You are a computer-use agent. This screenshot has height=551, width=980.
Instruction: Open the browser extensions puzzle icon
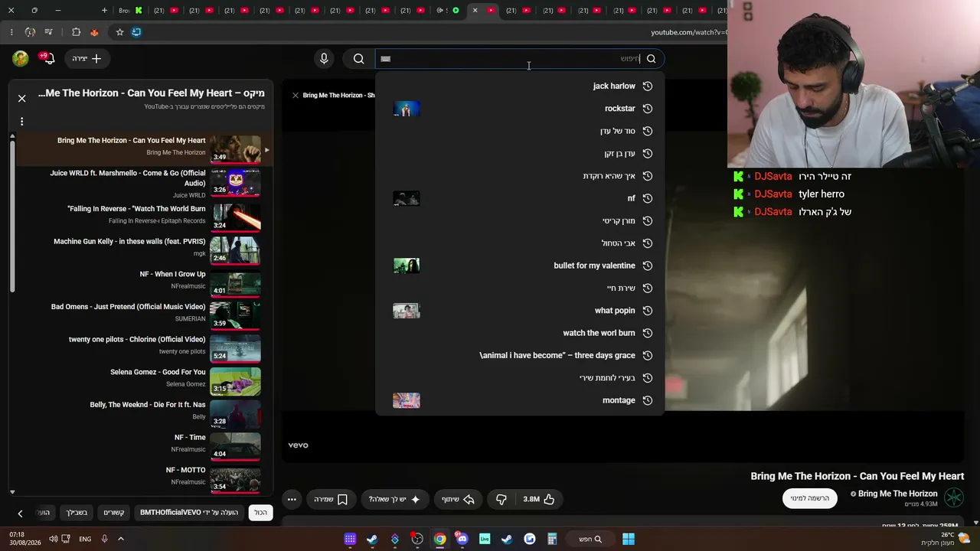76,32
